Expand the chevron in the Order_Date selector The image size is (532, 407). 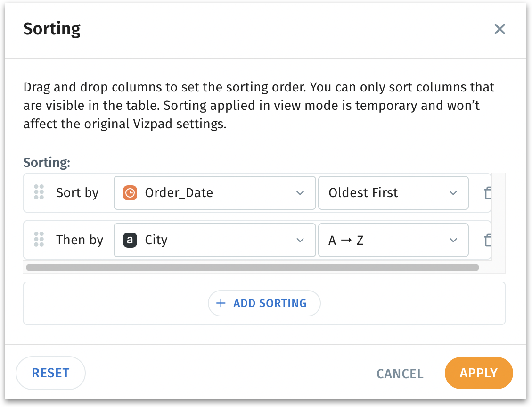(300, 193)
